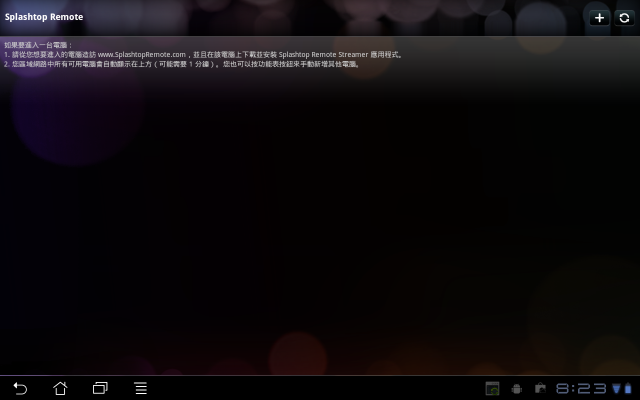This screenshot has height=400, width=640.
Task: Click the 'Splashtop Remote Streamer' text in step 1
Action: [x=323, y=55]
